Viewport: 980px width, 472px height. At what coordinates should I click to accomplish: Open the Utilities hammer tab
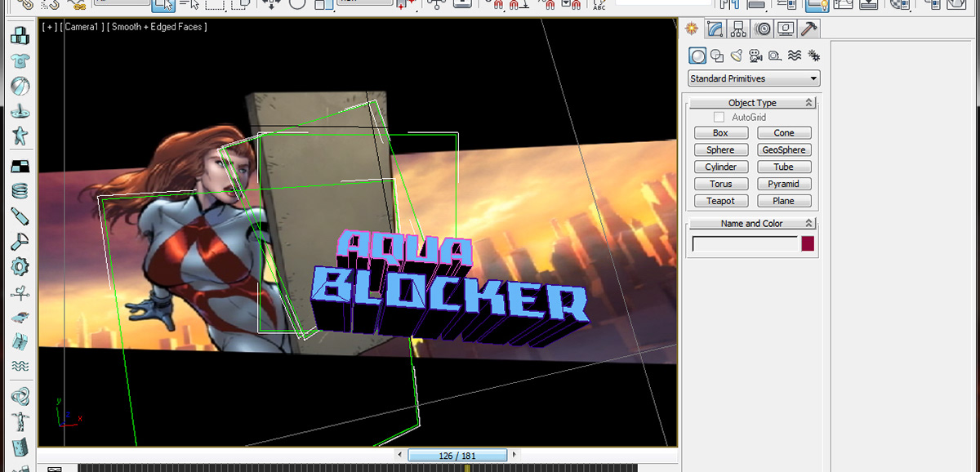809,29
